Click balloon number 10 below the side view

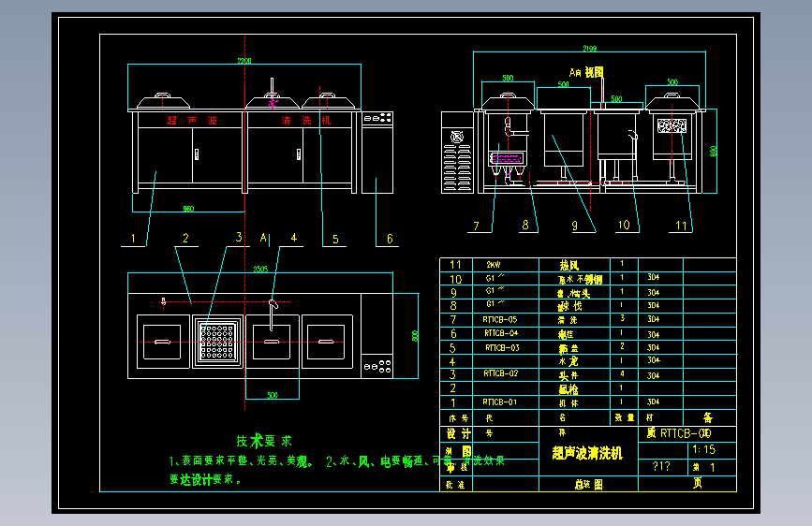624,226
